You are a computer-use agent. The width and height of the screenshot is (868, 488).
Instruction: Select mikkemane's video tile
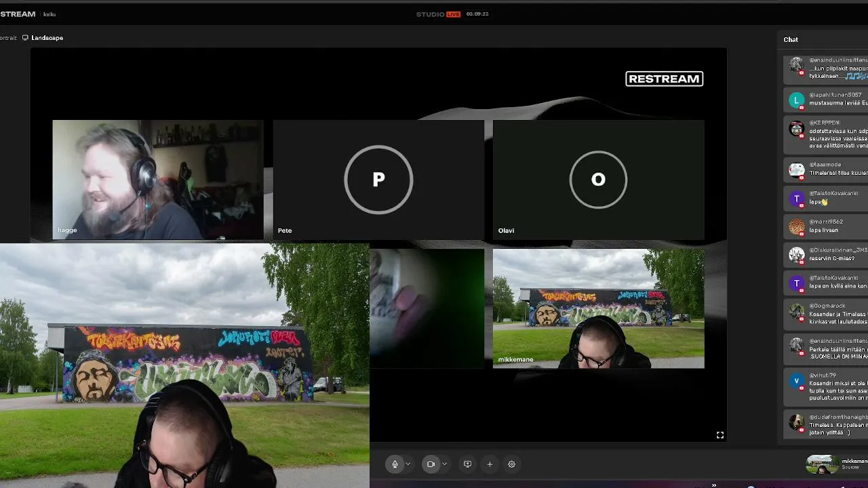(x=599, y=308)
